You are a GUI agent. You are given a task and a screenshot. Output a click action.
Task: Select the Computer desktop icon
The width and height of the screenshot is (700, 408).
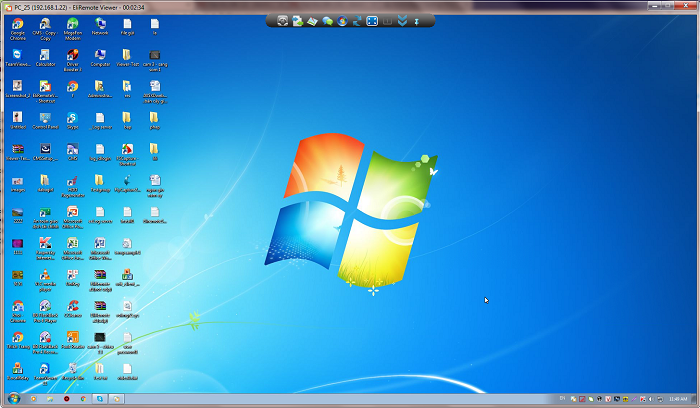[x=100, y=58]
